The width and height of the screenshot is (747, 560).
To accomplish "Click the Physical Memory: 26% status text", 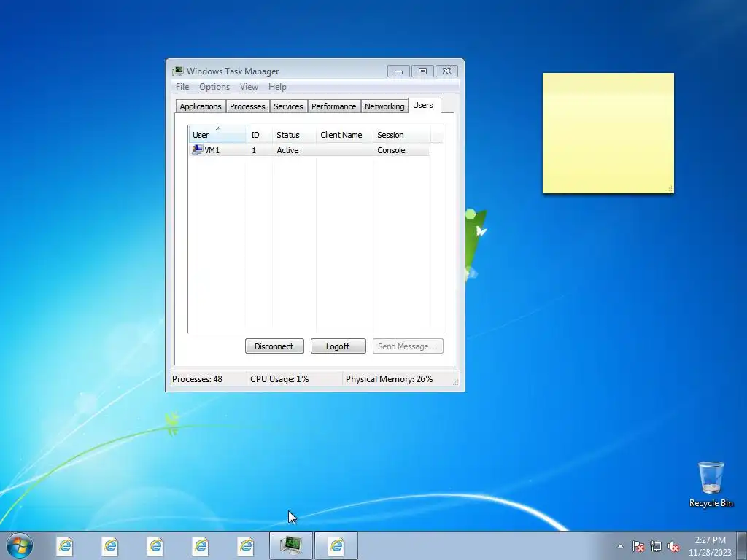I will click(390, 379).
